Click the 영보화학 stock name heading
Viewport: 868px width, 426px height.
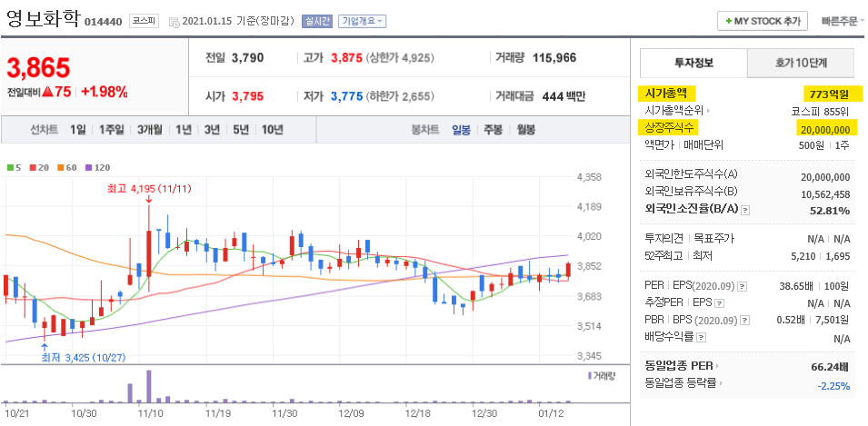(44, 18)
